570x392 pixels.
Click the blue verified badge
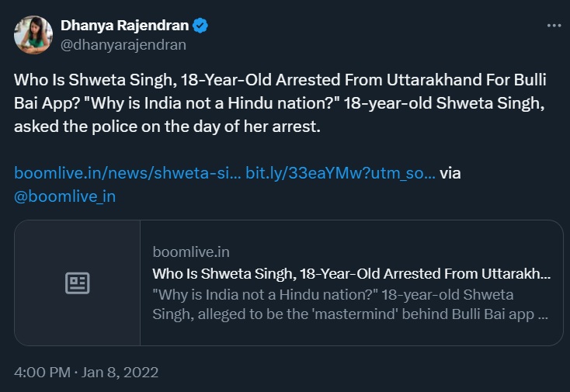[200, 26]
